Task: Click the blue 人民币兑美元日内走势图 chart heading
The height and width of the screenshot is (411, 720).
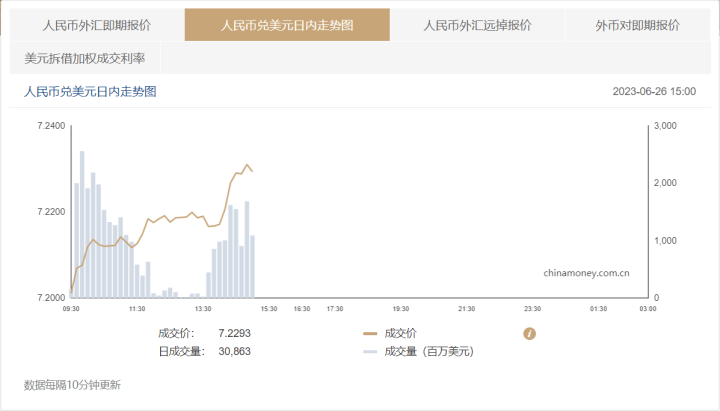Action: click(x=90, y=91)
